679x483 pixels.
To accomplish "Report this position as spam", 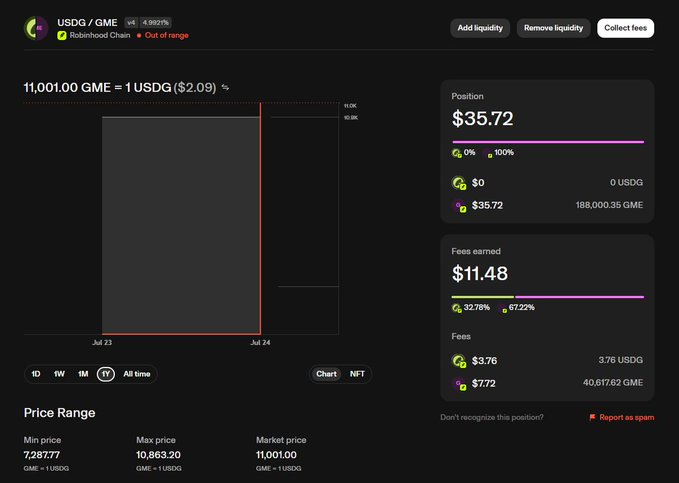I will click(621, 417).
